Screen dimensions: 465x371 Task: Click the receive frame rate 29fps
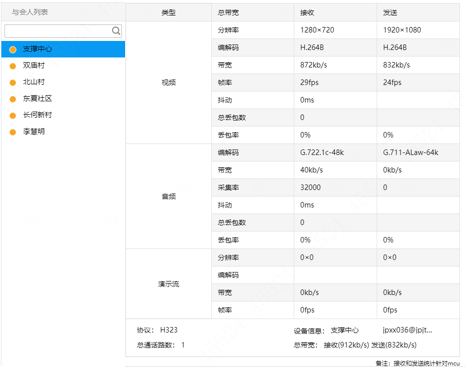pyautogui.click(x=309, y=82)
